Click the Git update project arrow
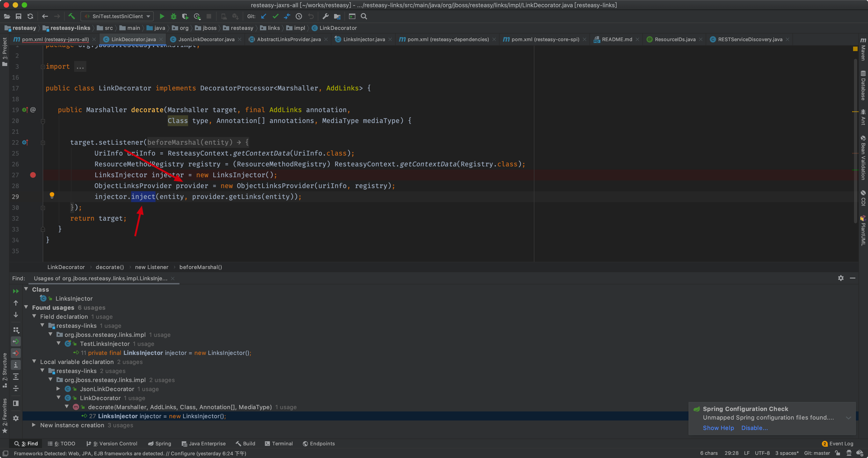The image size is (868, 458). click(x=264, y=16)
